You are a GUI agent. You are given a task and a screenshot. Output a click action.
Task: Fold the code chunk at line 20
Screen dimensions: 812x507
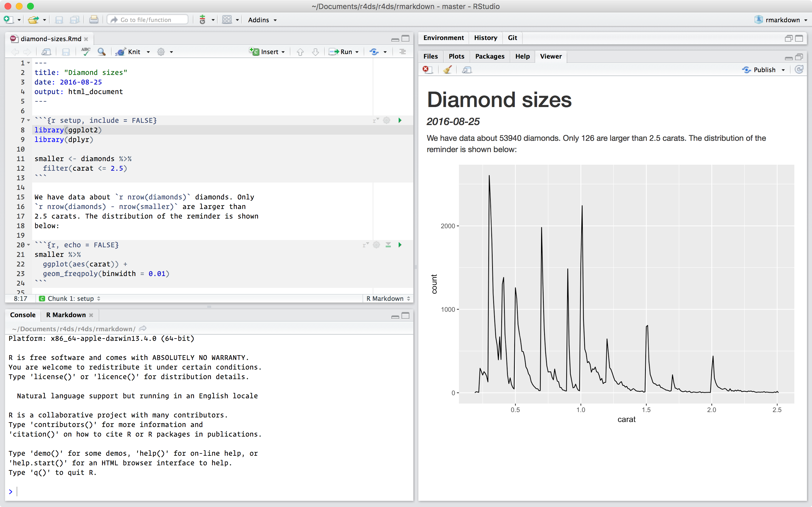point(28,245)
